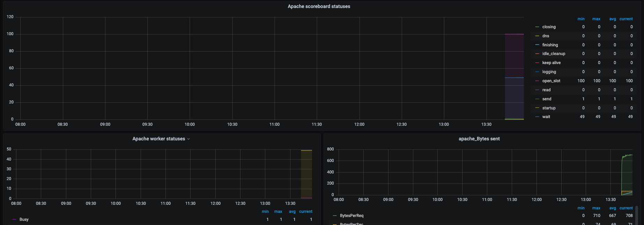Sort Bytes sent legend by current column
The height and width of the screenshot is (225, 644).
[x=626, y=208]
